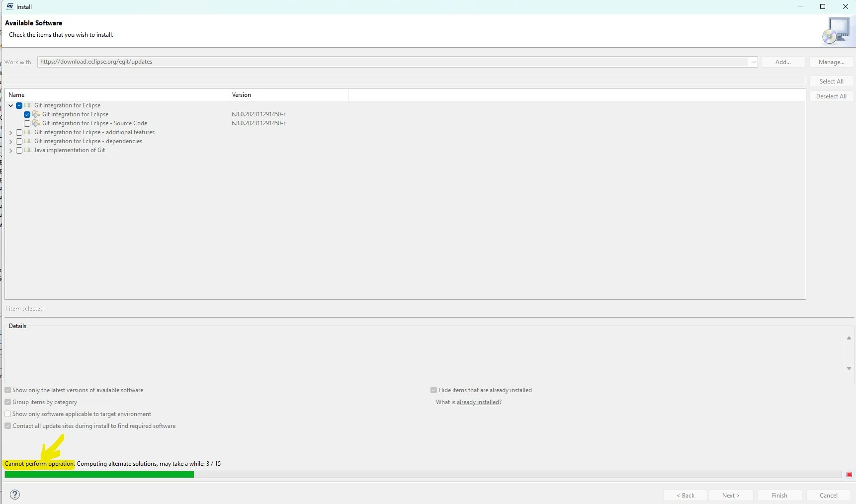Toggle Hide items that are already installed
The image size is (856, 504).
(433, 390)
